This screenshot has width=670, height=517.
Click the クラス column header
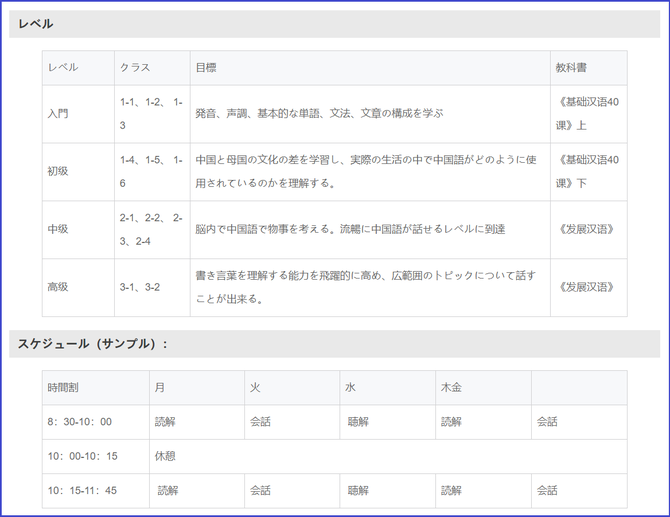tap(152, 68)
